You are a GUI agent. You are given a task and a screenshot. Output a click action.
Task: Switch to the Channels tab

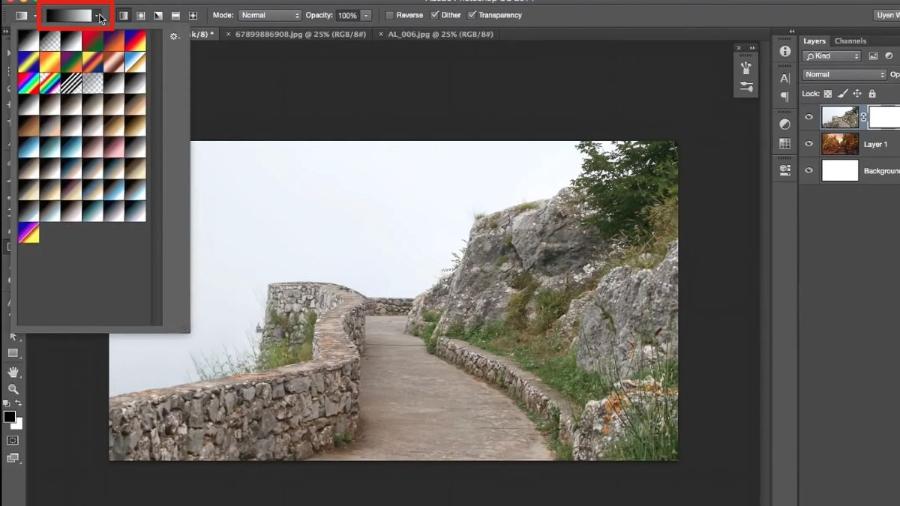(x=850, y=41)
